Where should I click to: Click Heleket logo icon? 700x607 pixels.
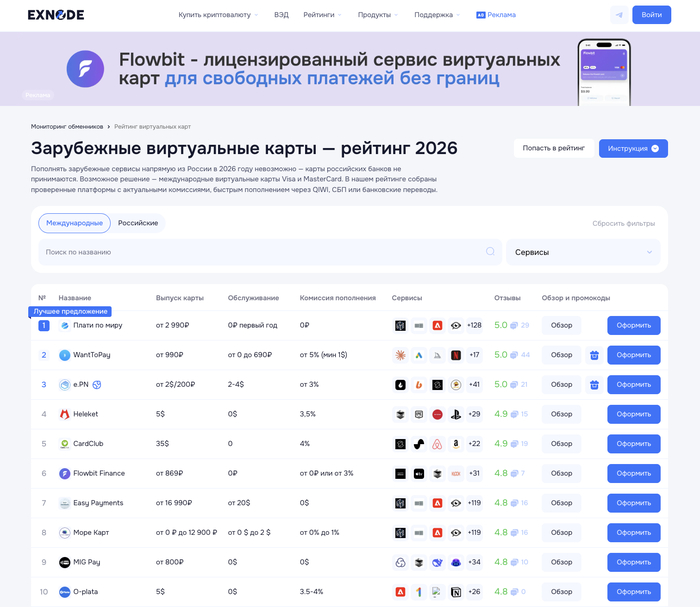click(x=65, y=414)
